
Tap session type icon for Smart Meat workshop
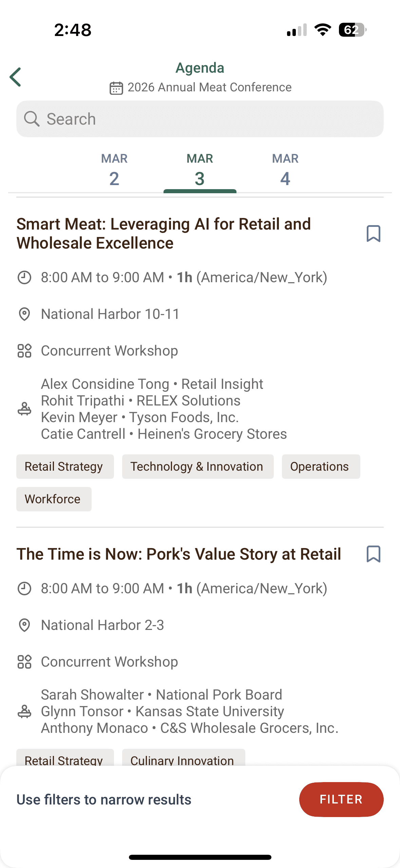pos(24,351)
